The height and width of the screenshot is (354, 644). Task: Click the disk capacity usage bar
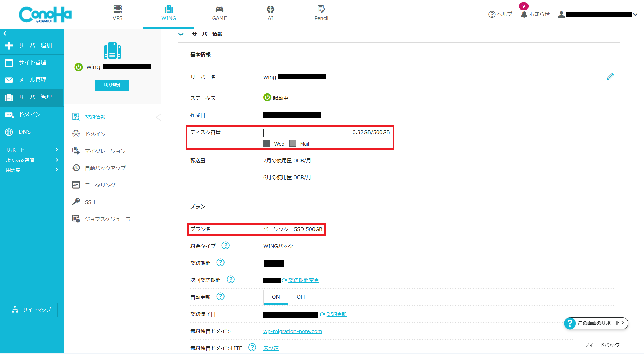click(x=306, y=133)
